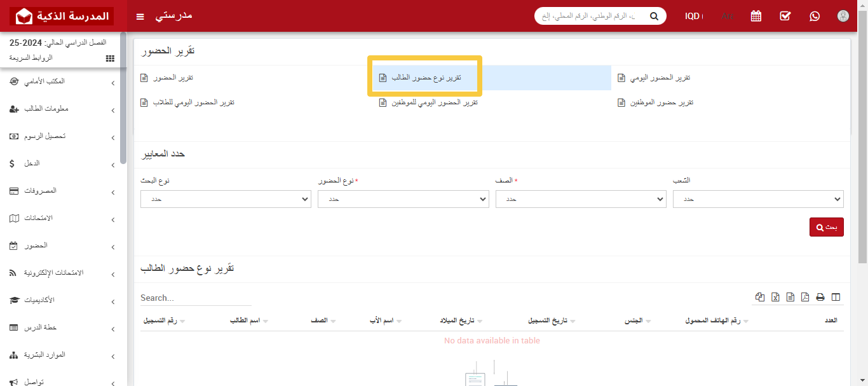Click the بحث search button
868x386 pixels.
click(x=826, y=226)
